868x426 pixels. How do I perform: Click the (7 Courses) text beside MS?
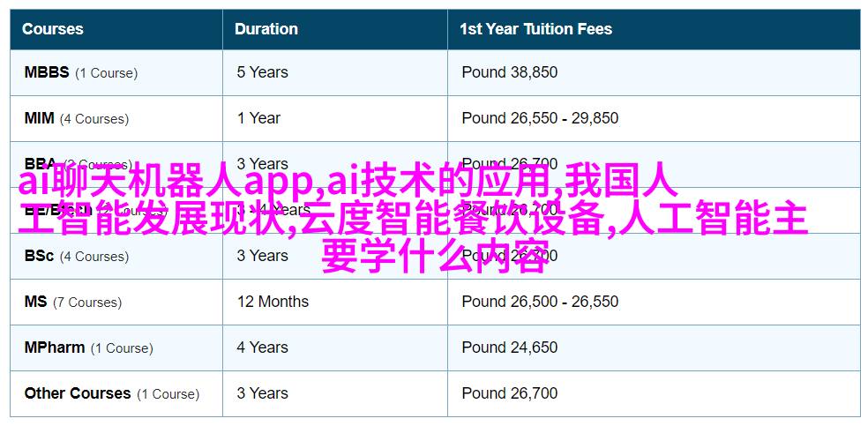click(87, 303)
